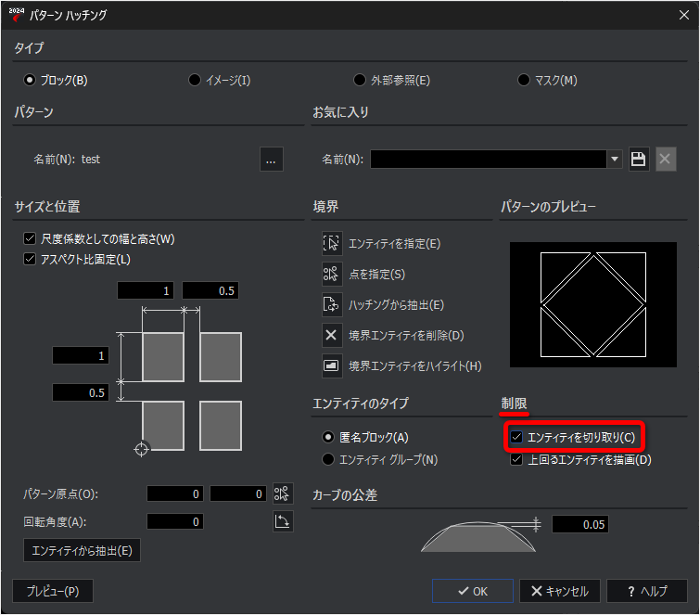This screenshot has width=700, height=615.
Task: Click the 回転角度(A) input field
Action: coord(175,521)
